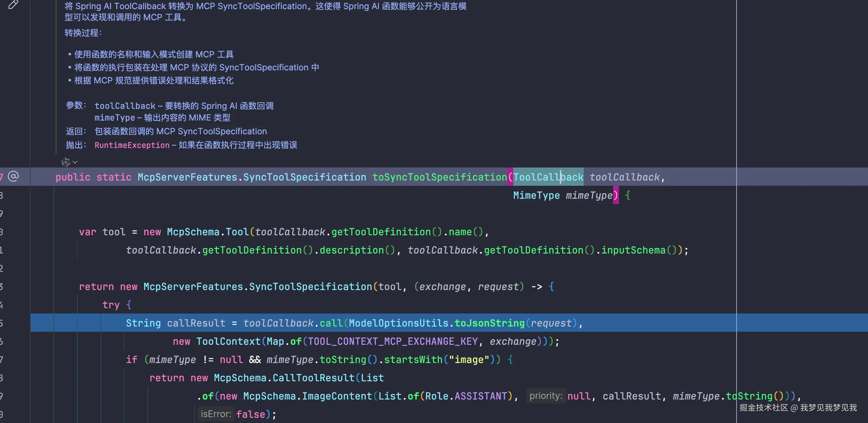Click the 'exchange' lambda parameter after tool
Screen dimensions: 868x423
pos(442,286)
